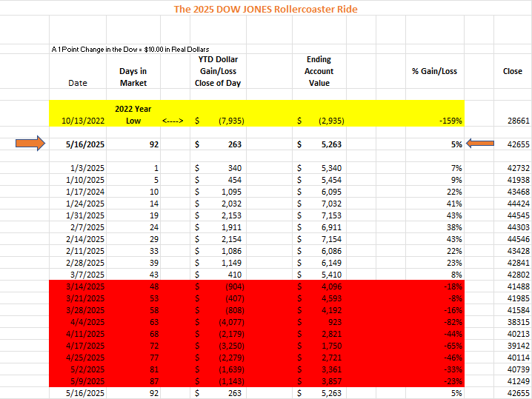Viewport: 532px width, 399px height.
Task: Select the 'Close' column header
Action: pos(512,71)
